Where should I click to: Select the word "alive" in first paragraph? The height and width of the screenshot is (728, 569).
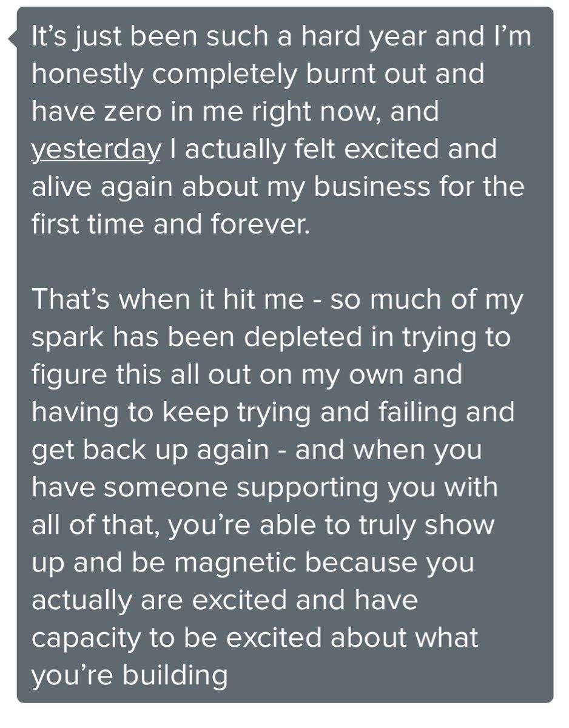tap(64, 187)
